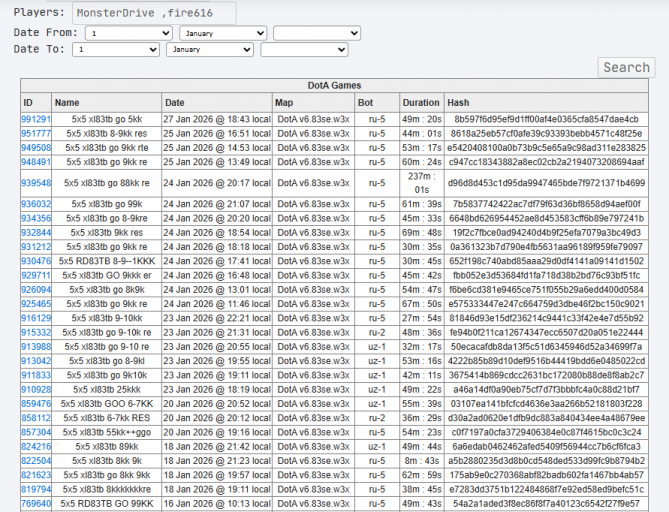Open game ID 769640 link
The width and height of the screenshot is (669, 512).
[x=36, y=504]
